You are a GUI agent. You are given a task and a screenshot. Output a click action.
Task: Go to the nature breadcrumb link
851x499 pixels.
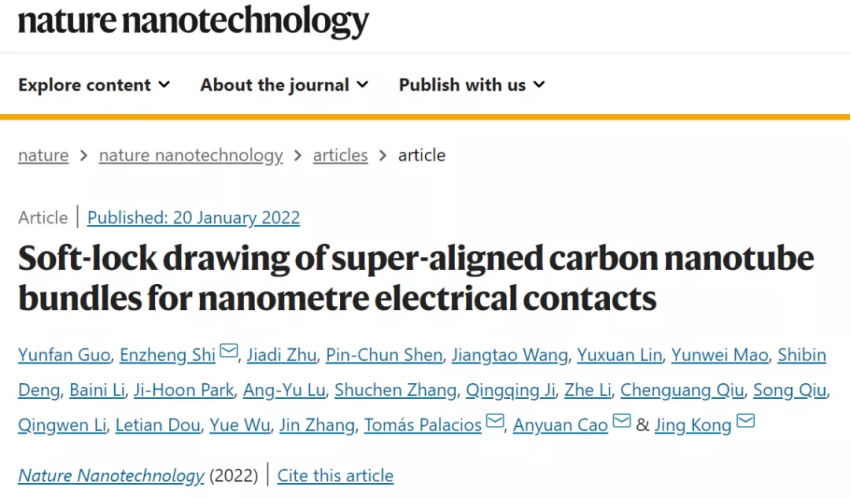pyautogui.click(x=43, y=155)
